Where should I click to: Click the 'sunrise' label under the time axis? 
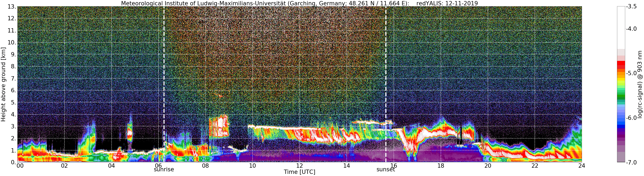tap(164, 169)
